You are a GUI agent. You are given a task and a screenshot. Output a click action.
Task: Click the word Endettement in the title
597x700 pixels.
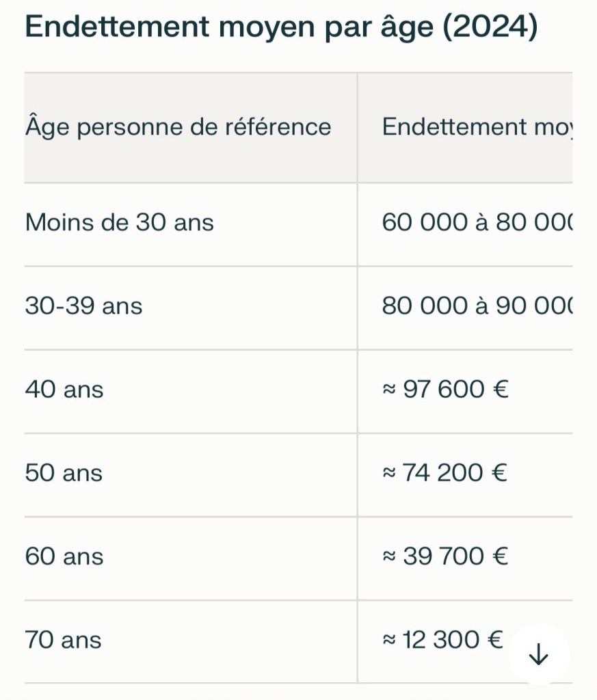(x=117, y=27)
